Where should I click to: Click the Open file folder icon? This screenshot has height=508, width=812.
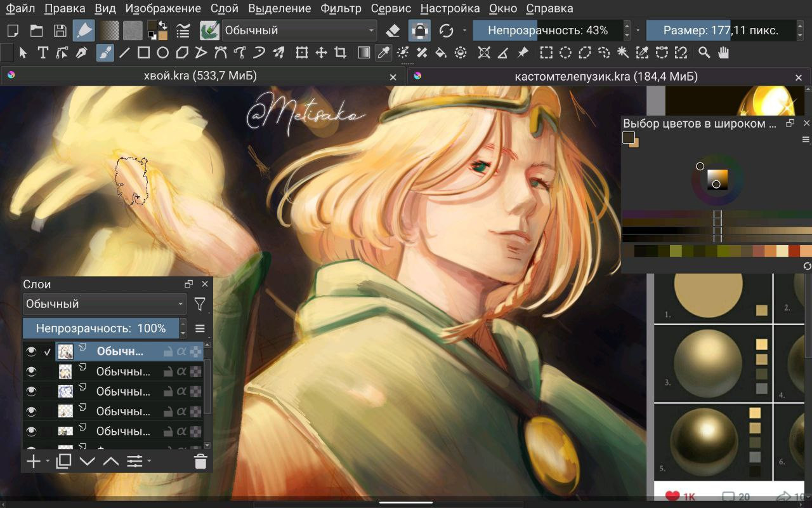(37, 30)
